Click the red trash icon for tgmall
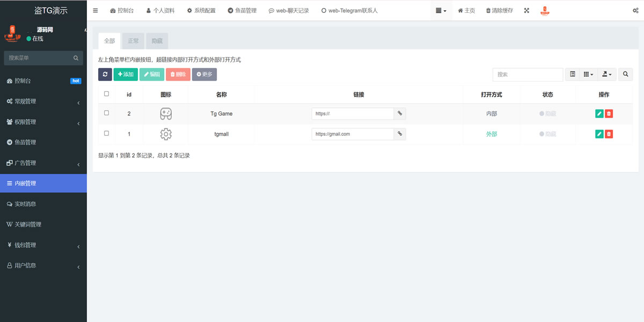This screenshot has height=322, width=644. pos(609,134)
